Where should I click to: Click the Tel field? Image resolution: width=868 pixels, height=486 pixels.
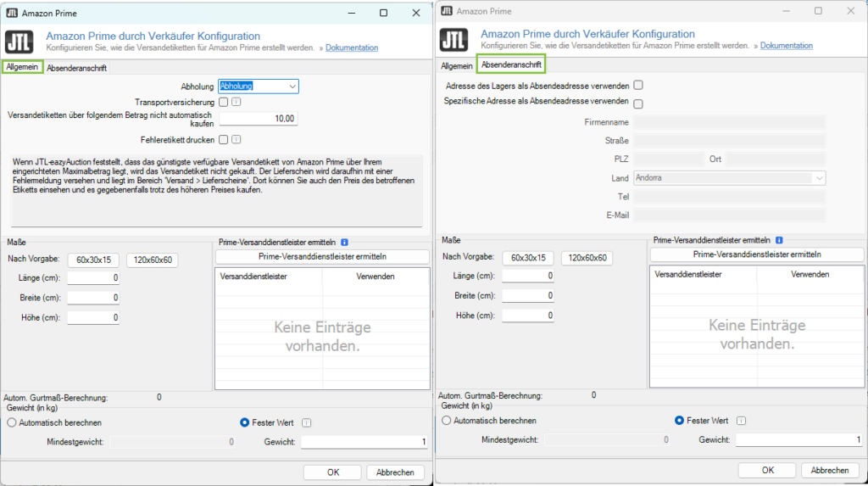coord(730,197)
